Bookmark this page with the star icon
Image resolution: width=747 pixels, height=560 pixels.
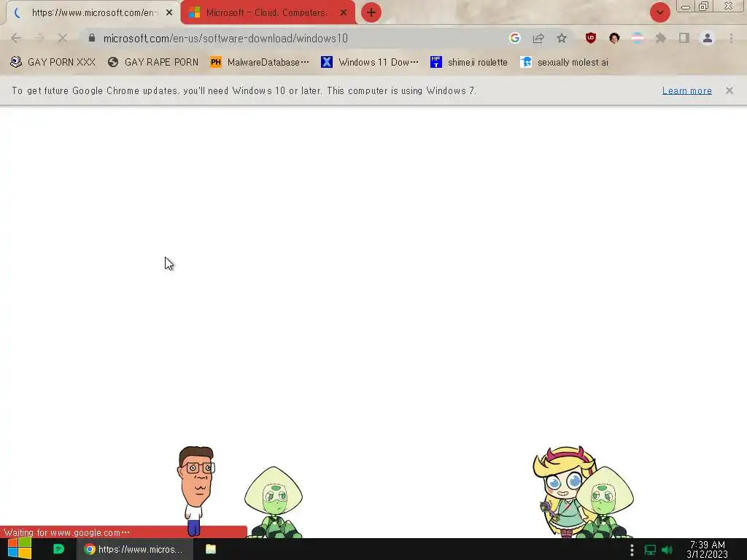pyautogui.click(x=562, y=38)
